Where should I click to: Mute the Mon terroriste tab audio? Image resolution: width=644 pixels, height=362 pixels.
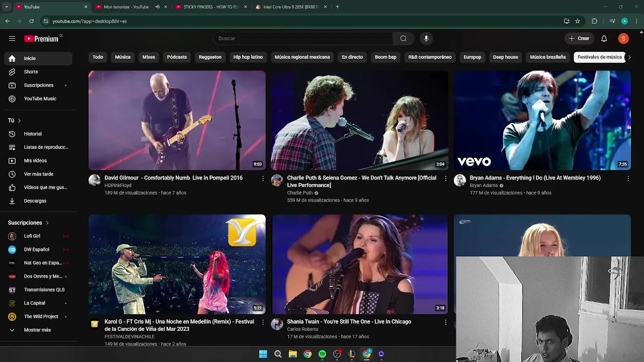coord(157,7)
